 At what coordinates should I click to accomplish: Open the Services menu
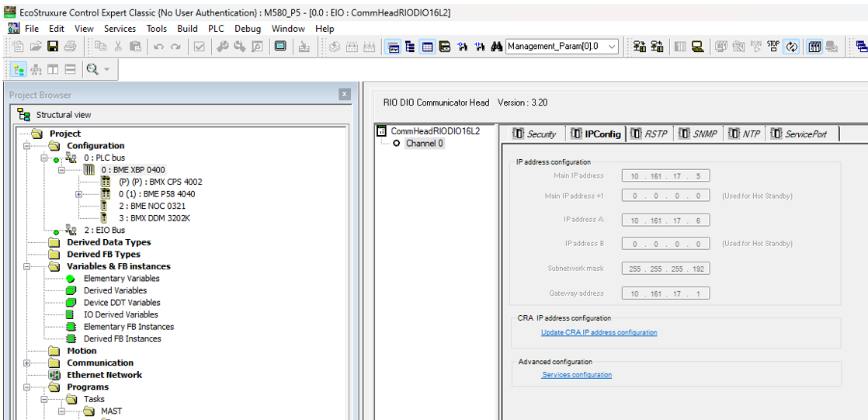pyautogui.click(x=120, y=28)
